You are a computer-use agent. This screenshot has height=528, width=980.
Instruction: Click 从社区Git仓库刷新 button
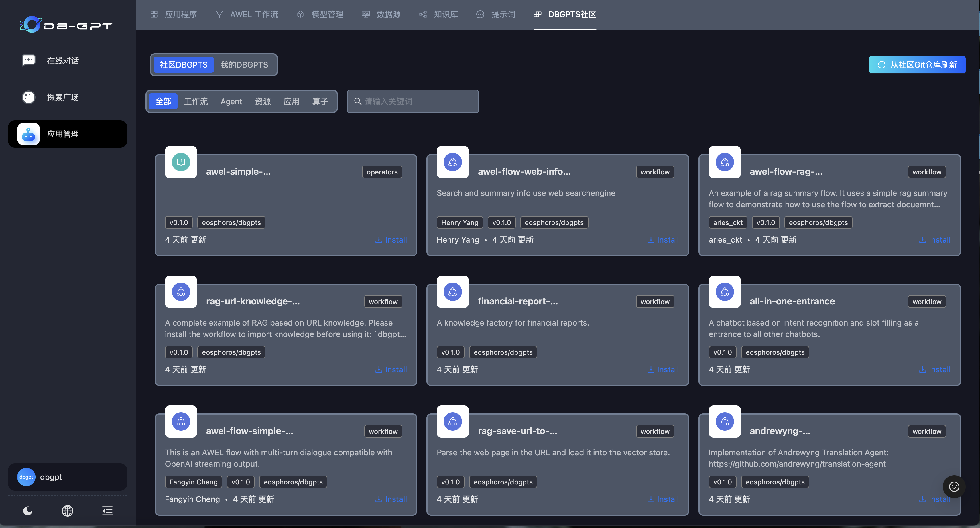[917, 65]
